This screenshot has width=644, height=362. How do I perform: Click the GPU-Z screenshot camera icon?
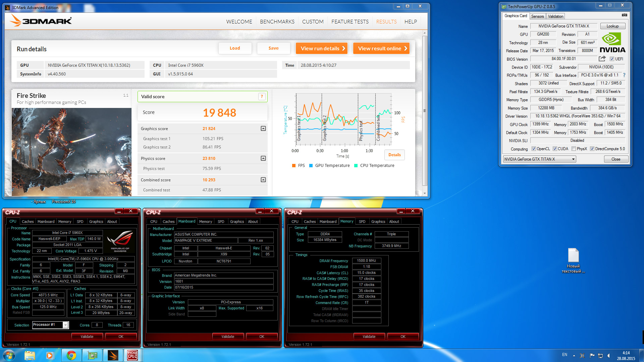click(624, 15)
